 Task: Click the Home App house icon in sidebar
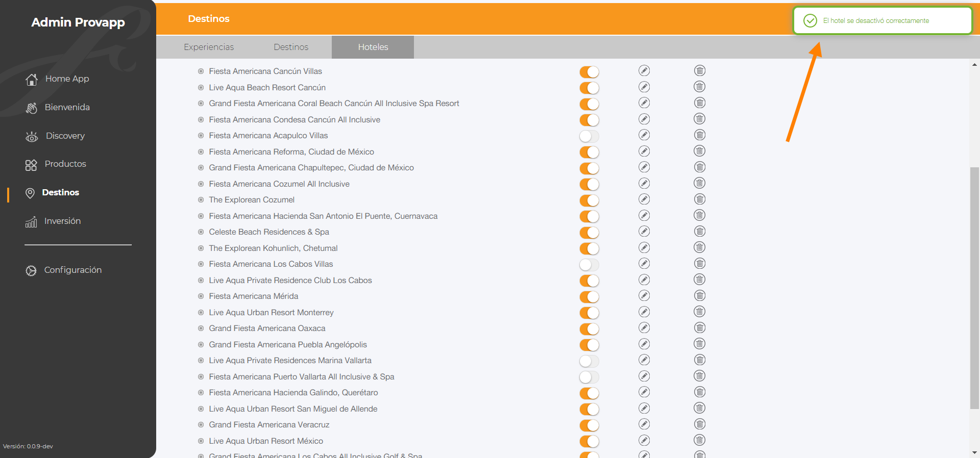point(32,80)
